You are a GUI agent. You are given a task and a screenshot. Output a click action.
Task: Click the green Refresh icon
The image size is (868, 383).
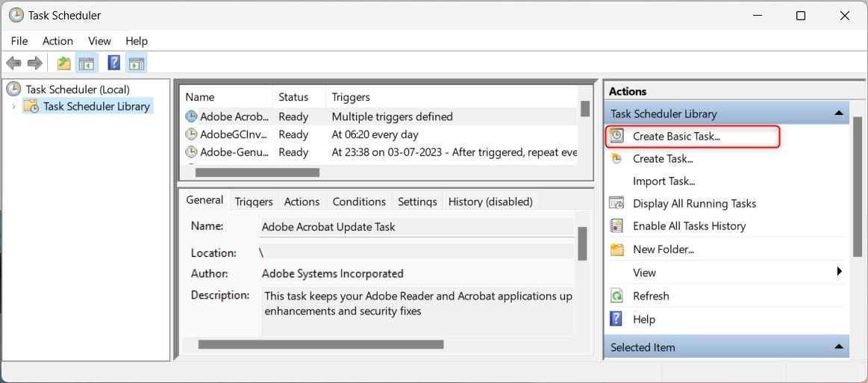[x=616, y=296]
